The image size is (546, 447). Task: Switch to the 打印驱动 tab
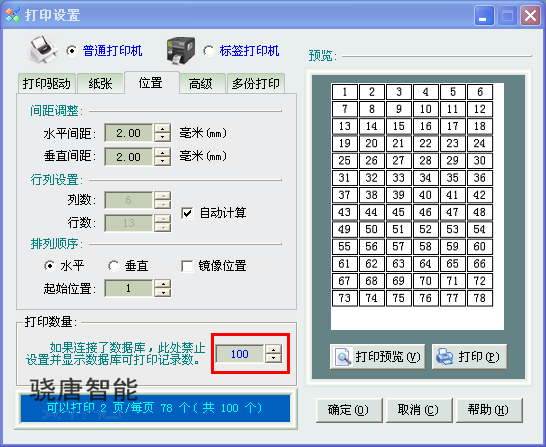coord(46,84)
